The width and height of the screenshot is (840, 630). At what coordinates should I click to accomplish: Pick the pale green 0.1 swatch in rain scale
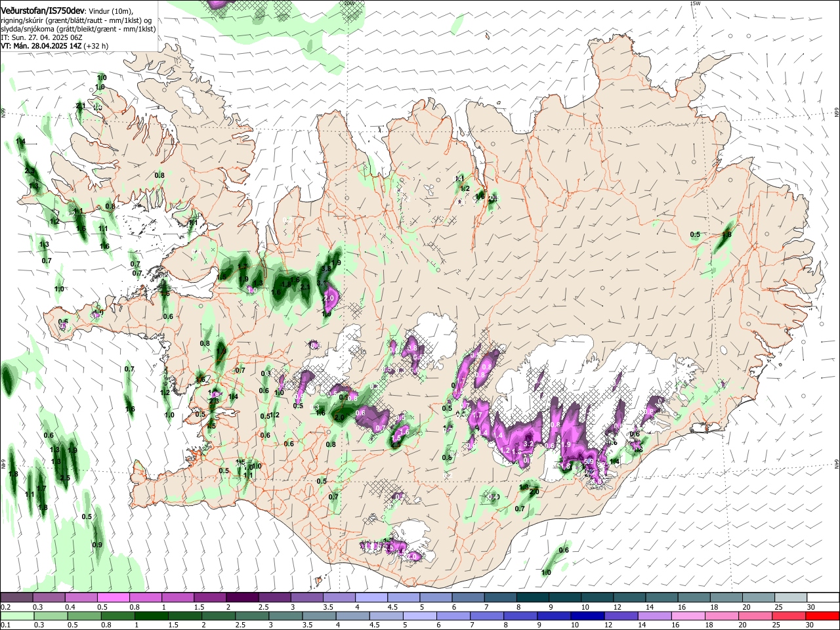click(16, 616)
